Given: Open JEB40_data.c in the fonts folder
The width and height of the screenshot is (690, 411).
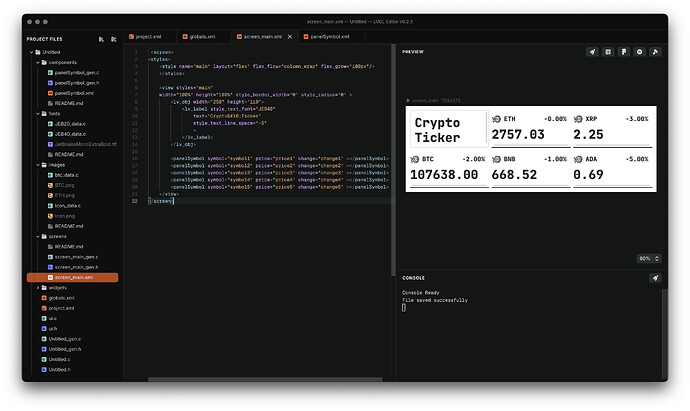Looking at the screenshot, I should (70, 134).
